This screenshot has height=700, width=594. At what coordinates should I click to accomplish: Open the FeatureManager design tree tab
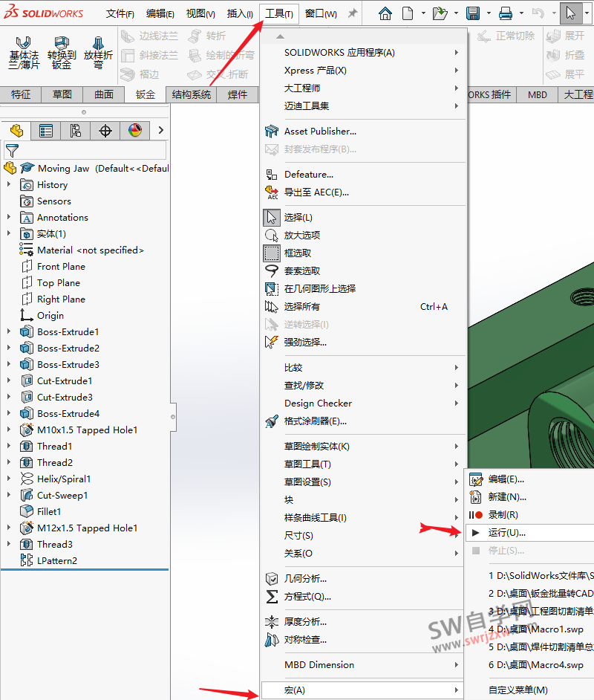point(16,131)
